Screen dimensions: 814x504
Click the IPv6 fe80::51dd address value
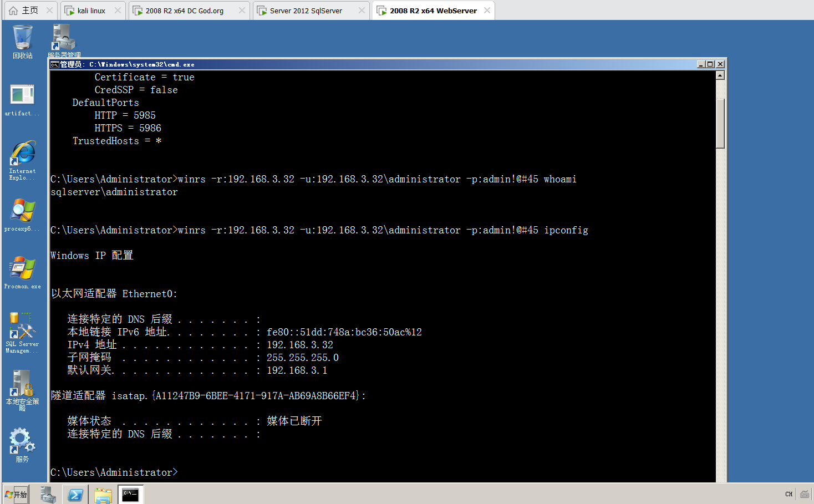click(344, 333)
